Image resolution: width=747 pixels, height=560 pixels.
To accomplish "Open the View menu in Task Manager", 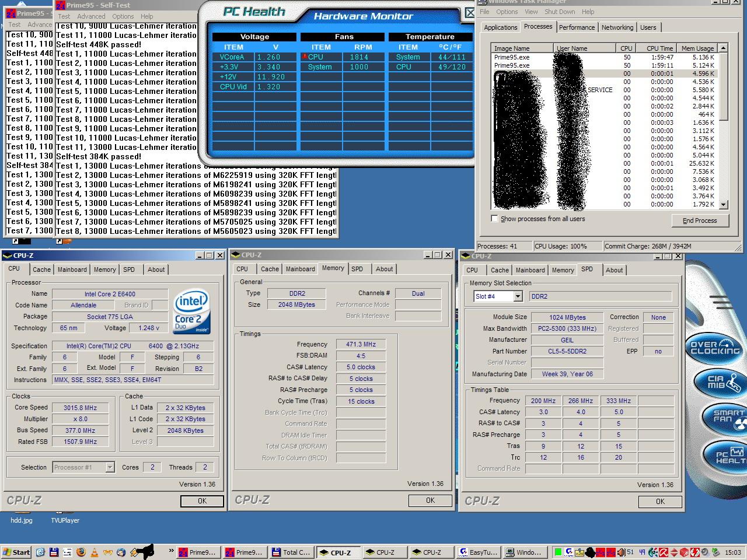I will (x=531, y=12).
